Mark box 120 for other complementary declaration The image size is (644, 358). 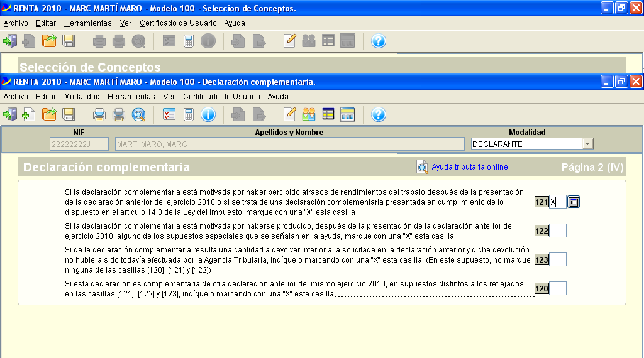pos(557,288)
